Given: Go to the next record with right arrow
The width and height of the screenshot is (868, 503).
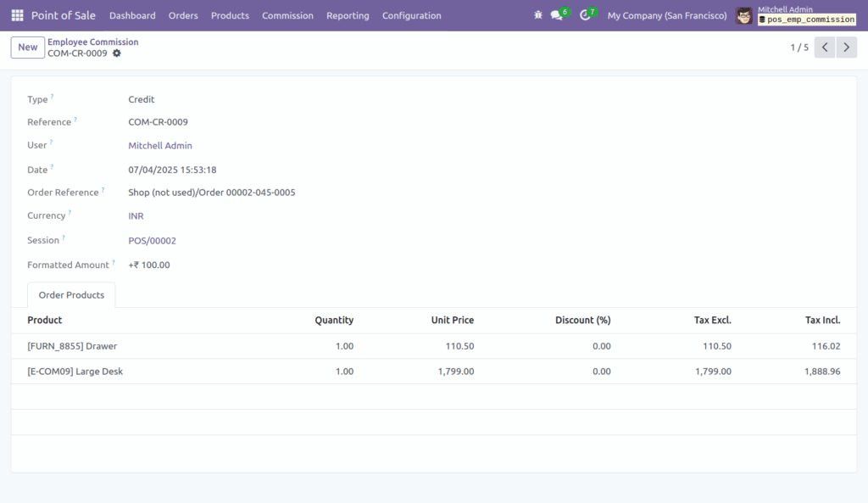Looking at the screenshot, I should click(x=845, y=47).
